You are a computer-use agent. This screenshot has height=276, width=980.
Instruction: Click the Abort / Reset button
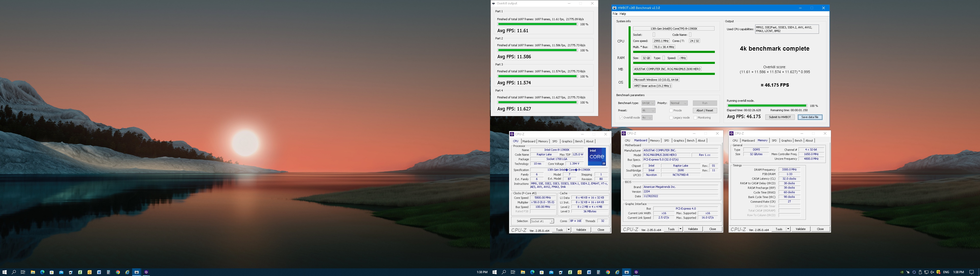tap(705, 110)
